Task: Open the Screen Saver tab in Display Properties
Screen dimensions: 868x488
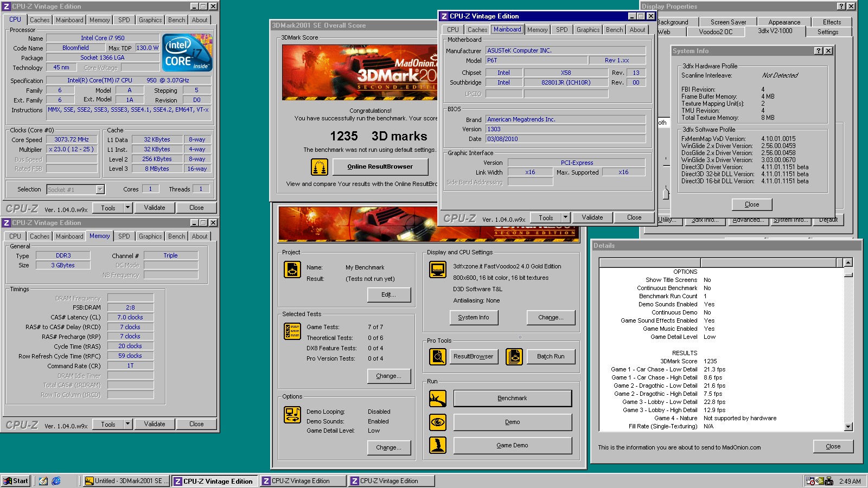Action: tap(728, 22)
